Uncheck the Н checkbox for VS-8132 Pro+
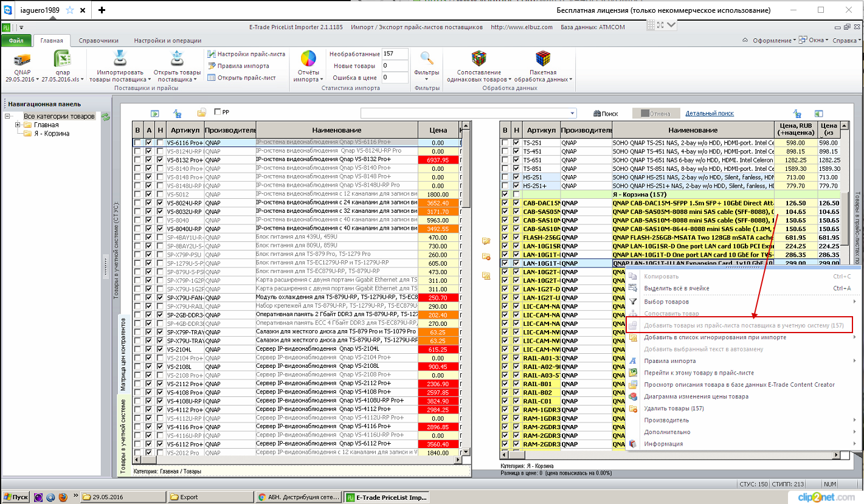This screenshot has width=864, height=504. (x=160, y=160)
